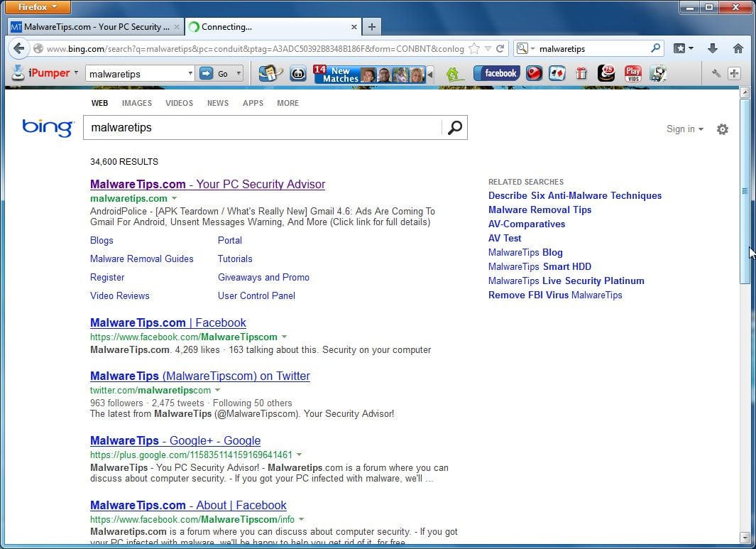
Task: Open the Go button options arrow
Action: (x=239, y=74)
